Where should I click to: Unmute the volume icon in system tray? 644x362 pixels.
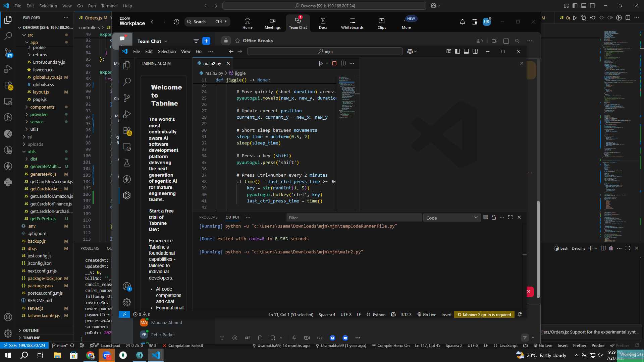(600, 355)
